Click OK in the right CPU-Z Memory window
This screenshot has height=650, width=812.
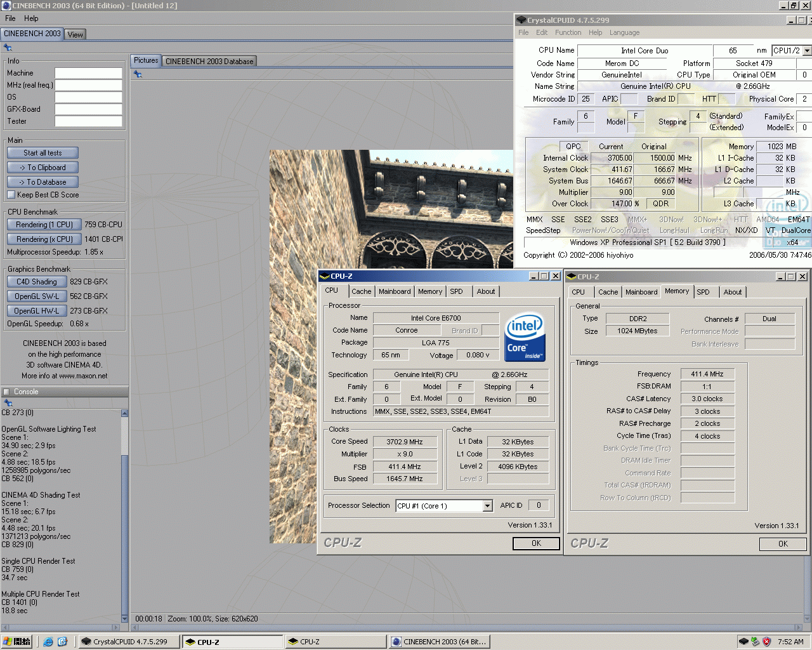tap(783, 544)
